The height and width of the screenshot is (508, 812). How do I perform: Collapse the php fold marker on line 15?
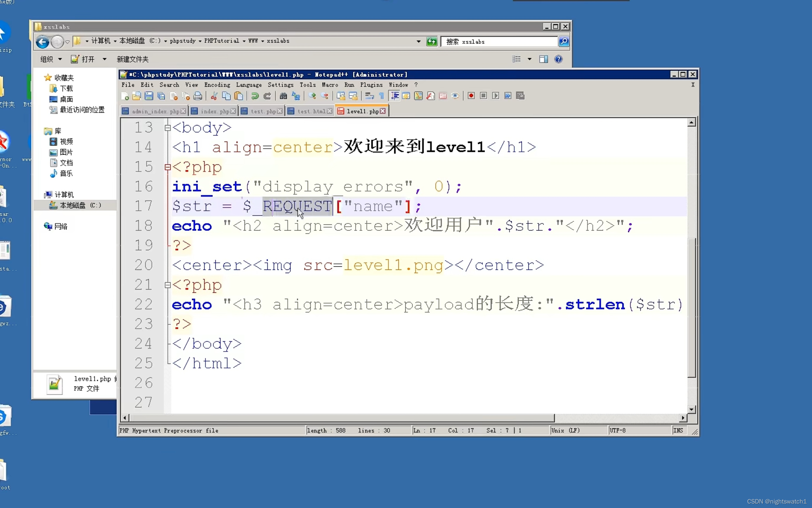168,167
